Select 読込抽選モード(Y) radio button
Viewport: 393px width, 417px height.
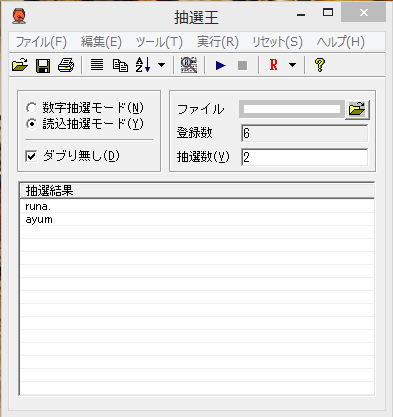(x=31, y=124)
